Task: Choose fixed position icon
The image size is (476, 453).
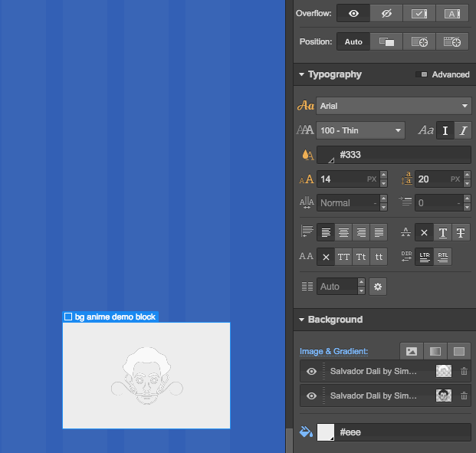Action: [452, 41]
